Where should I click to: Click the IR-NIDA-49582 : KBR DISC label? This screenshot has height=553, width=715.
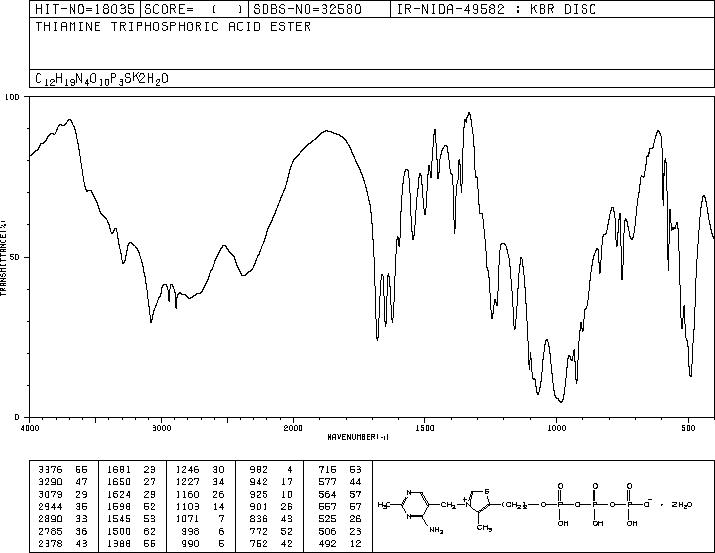[x=496, y=9]
